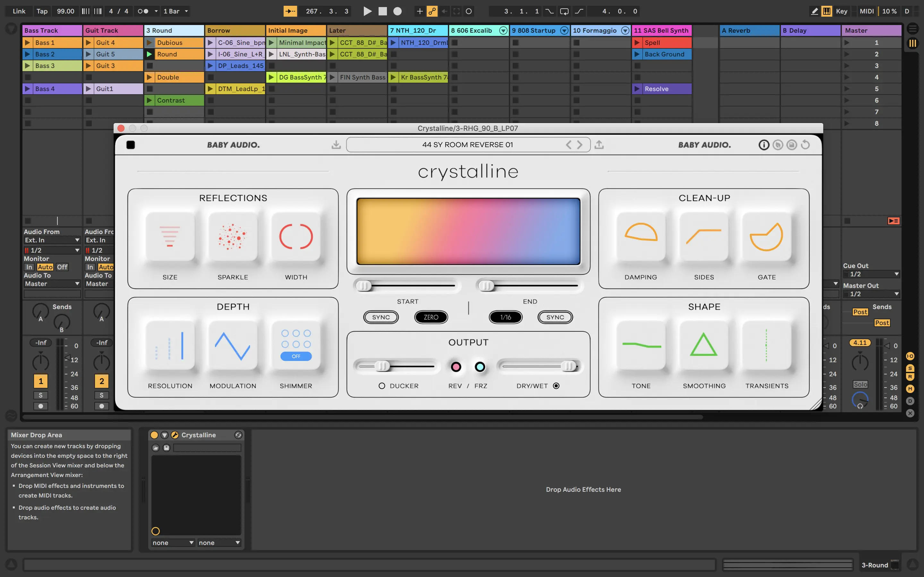Open the Cue Out 1/2 dropdown

pyautogui.click(x=871, y=274)
